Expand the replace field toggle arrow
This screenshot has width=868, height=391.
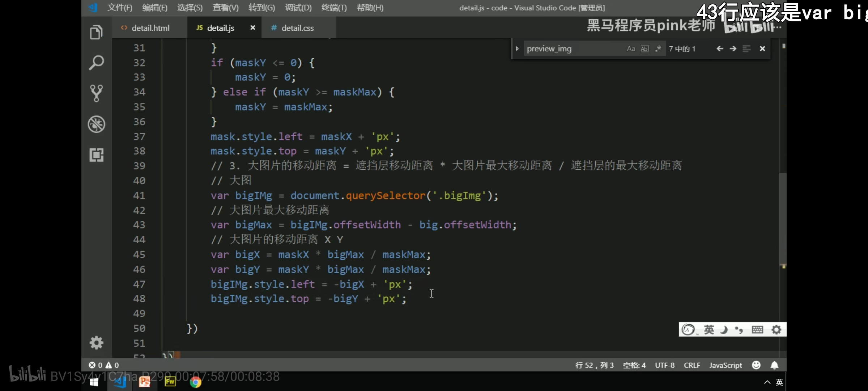517,49
